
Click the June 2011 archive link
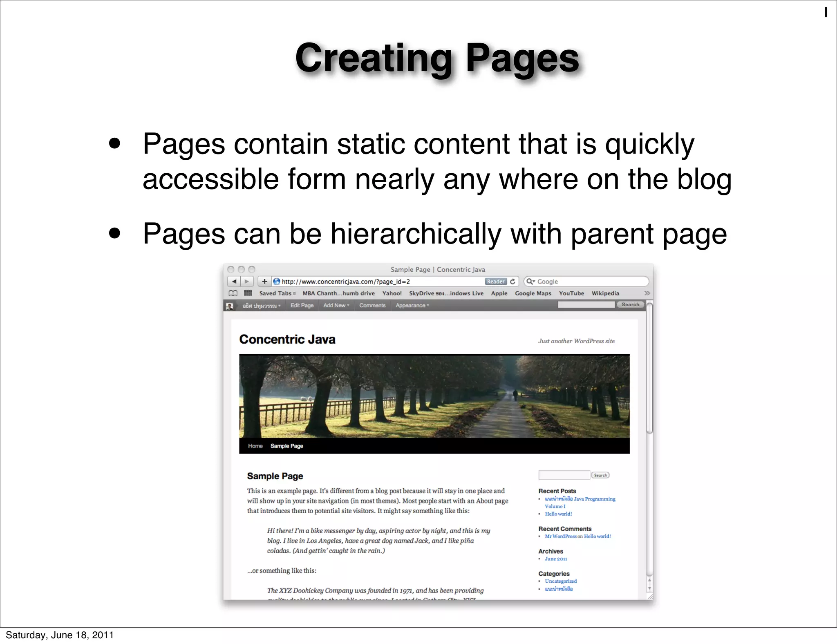click(556, 559)
